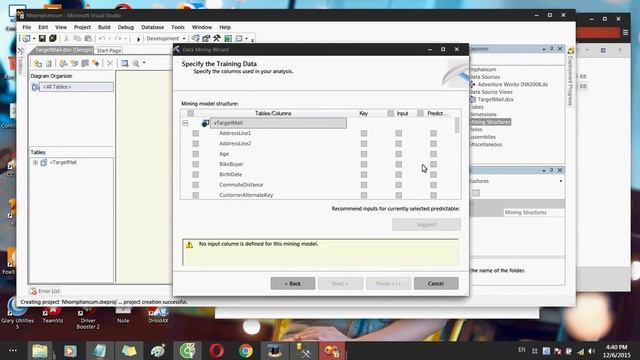Open Google Chrome from the taskbar
640x360 pixels.
coord(246,351)
